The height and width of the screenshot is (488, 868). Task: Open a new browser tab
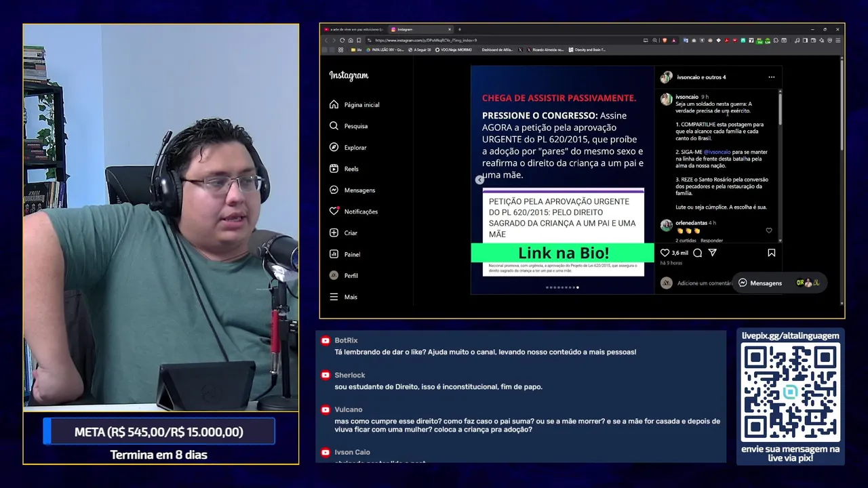pos(460,29)
